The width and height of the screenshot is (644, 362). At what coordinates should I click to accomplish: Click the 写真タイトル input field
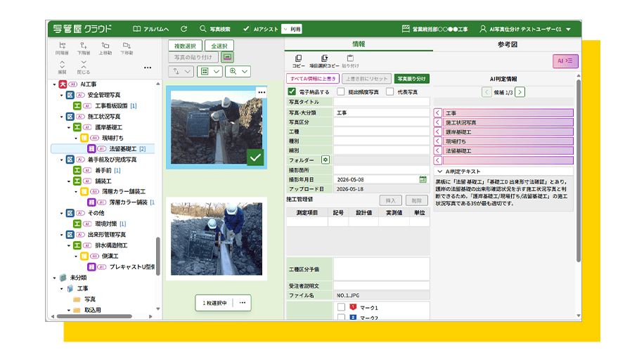click(x=382, y=102)
